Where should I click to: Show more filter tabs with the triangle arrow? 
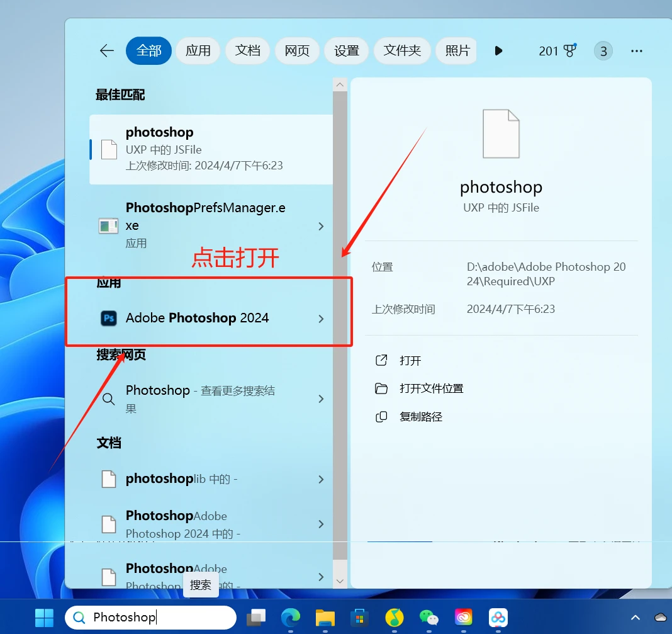(498, 50)
